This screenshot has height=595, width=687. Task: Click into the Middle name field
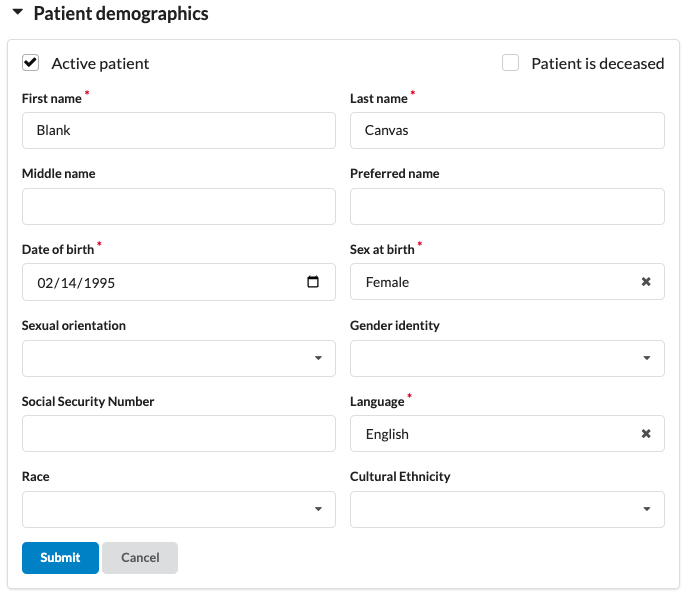[x=178, y=206]
